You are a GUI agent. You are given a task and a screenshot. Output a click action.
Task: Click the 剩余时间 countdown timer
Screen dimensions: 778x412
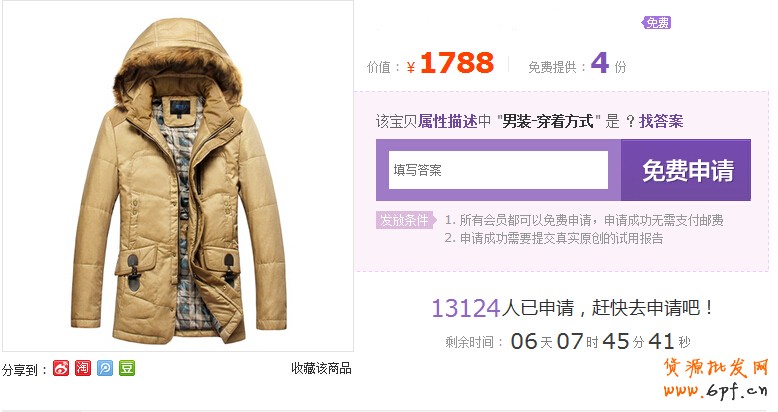568,342
